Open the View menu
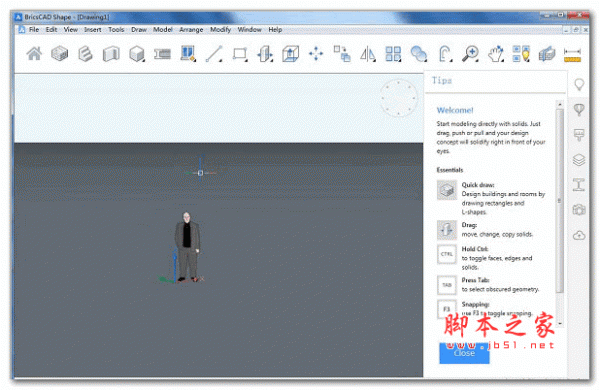 pos(71,29)
